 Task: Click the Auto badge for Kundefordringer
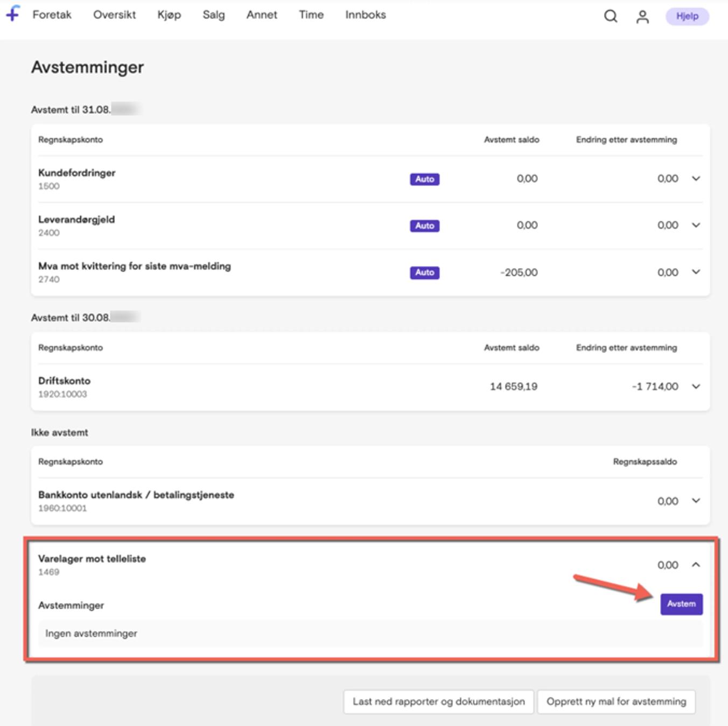(x=424, y=179)
